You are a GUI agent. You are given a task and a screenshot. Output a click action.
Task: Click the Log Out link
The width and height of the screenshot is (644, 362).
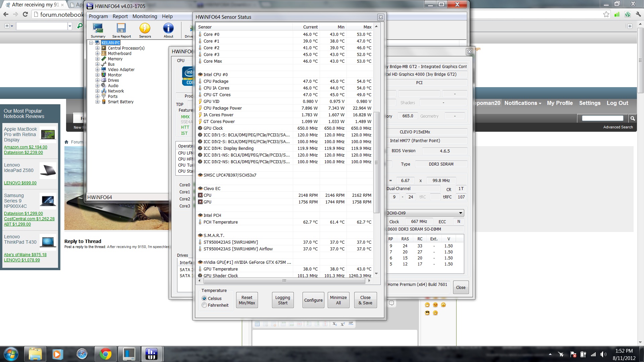617,103
